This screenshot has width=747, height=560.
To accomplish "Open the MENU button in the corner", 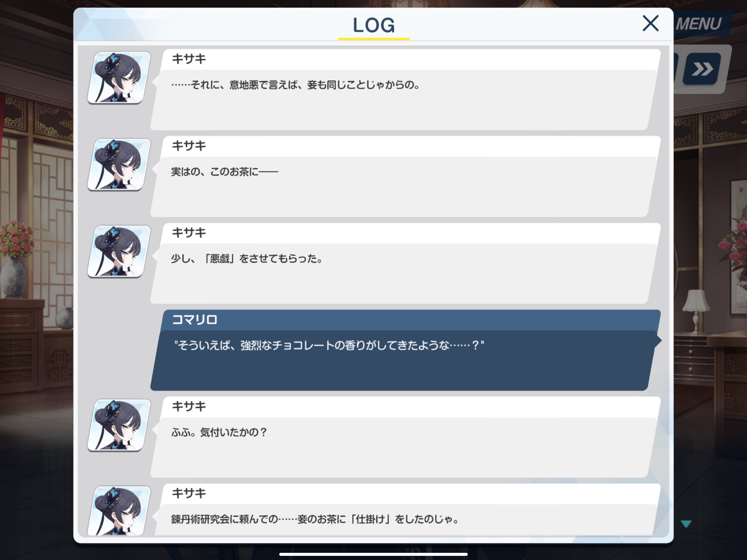I will (x=698, y=24).
